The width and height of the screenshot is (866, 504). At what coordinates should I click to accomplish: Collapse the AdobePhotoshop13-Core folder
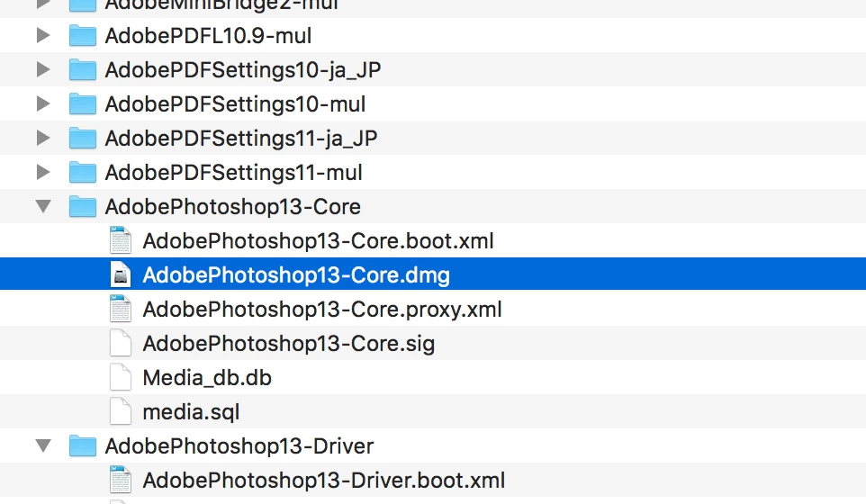pyautogui.click(x=43, y=206)
